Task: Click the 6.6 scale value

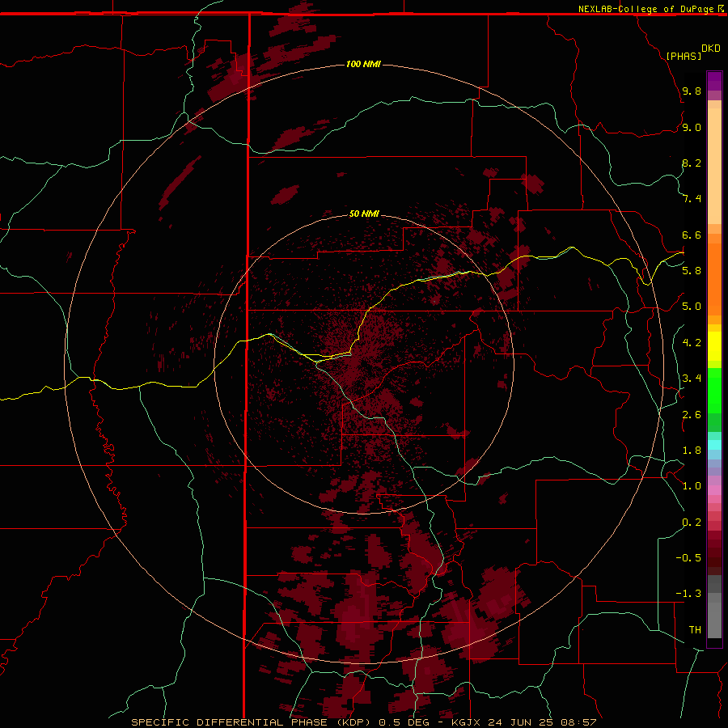Action: [x=692, y=235]
